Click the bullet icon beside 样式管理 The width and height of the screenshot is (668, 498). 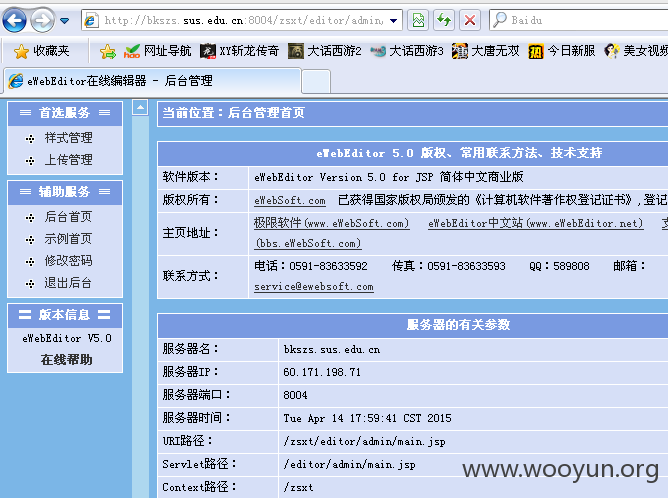tap(30, 138)
